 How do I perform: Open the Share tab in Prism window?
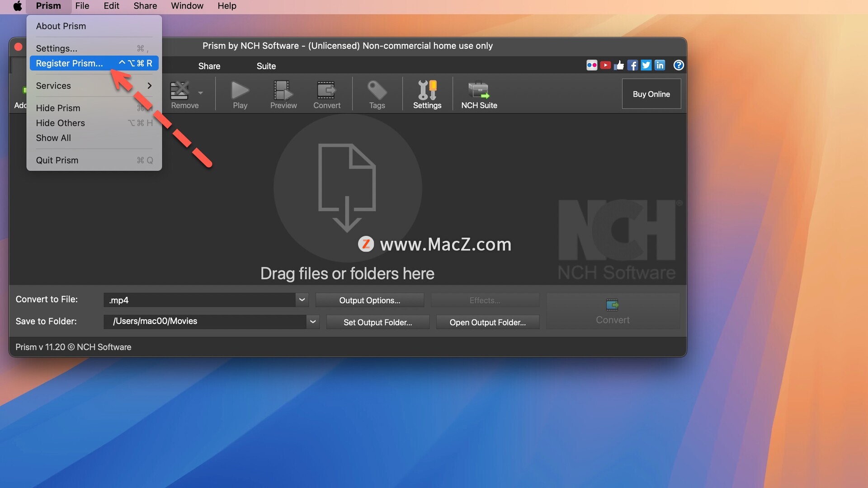point(209,66)
